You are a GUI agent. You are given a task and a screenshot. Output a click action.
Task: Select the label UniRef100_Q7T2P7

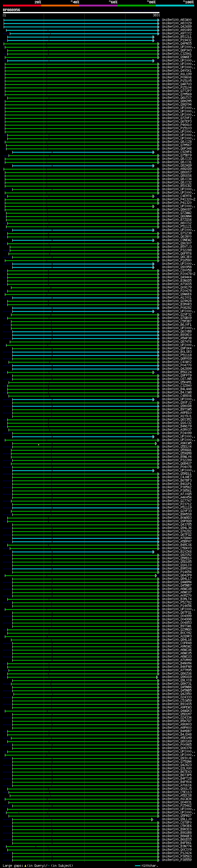click(x=176, y=91)
